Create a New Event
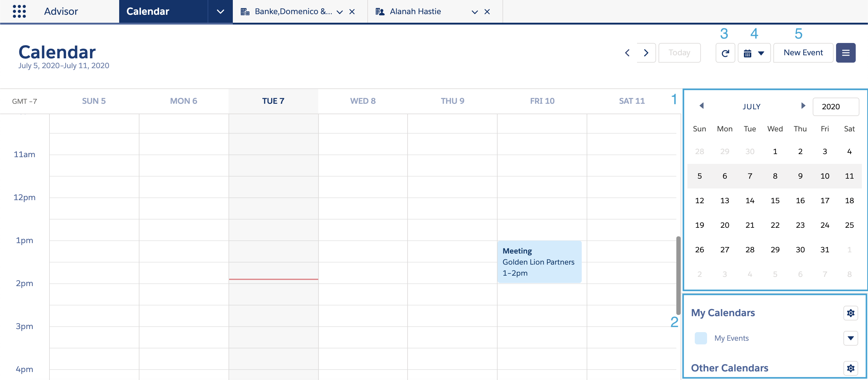 coord(803,53)
